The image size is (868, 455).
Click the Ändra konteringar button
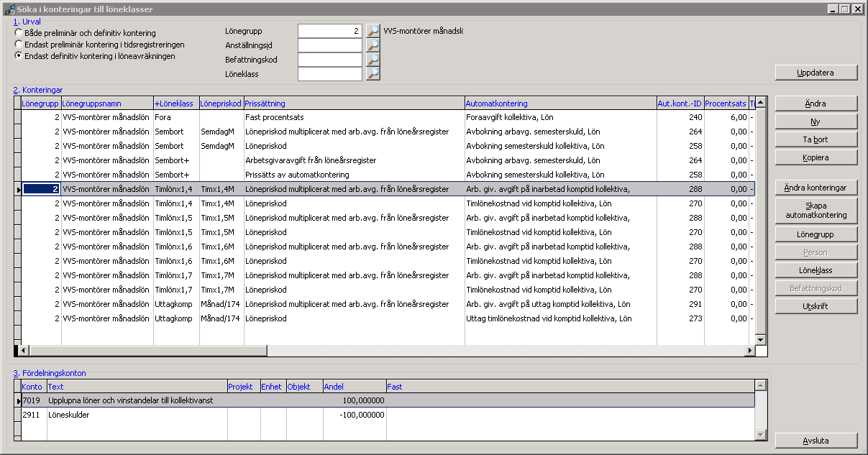pyautogui.click(x=816, y=188)
